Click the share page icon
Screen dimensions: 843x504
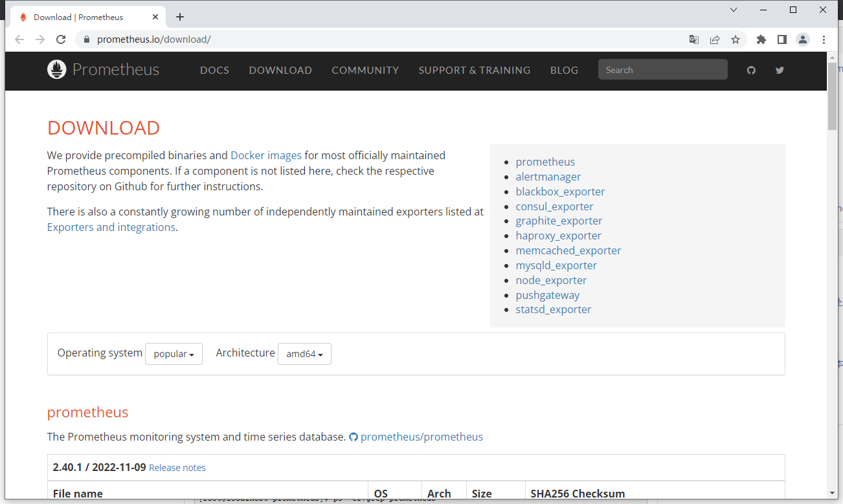(715, 39)
